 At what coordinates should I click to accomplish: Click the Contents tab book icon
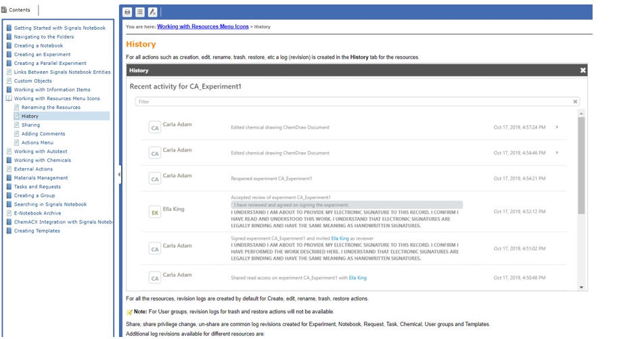(x=4, y=10)
